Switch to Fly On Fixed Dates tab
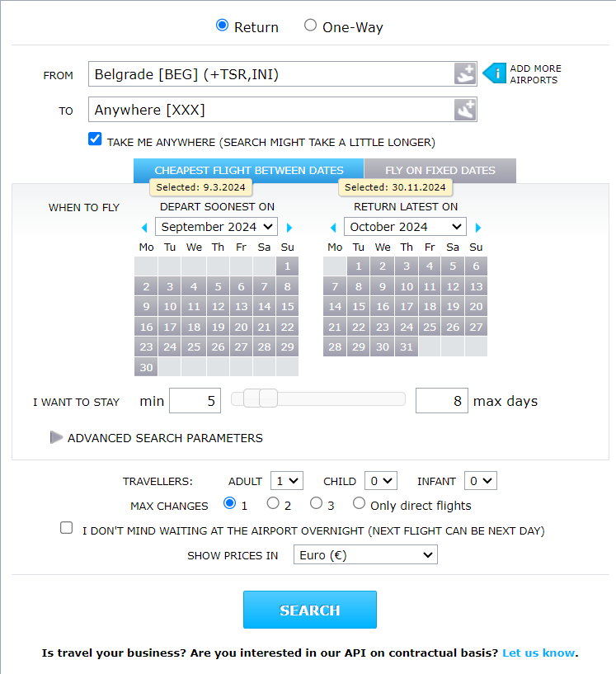 pyautogui.click(x=440, y=171)
